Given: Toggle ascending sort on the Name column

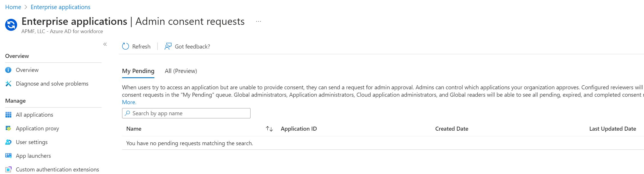Looking at the screenshot, I should pos(267,129).
